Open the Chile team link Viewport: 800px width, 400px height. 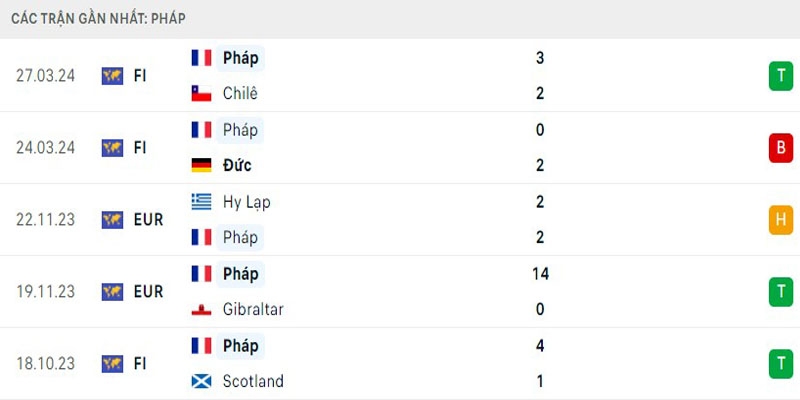click(x=240, y=93)
